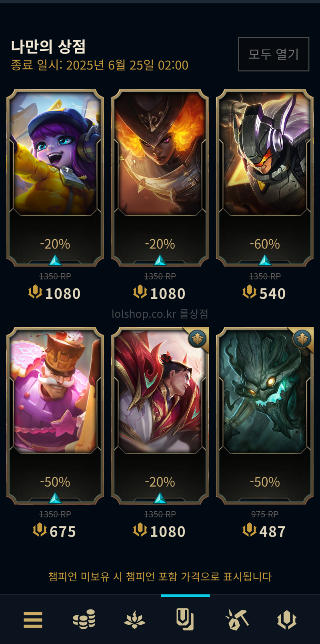The height and width of the screenshot is (644, 320).
Task: Click the blue gem under flame-haired card
Action: (x=160, y=260)
